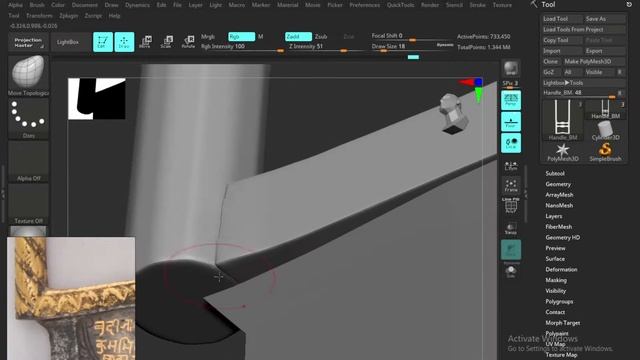Screen dimensions: 640x360
Task: Click the camera head orientation gizmo
Action: point(452,113)
